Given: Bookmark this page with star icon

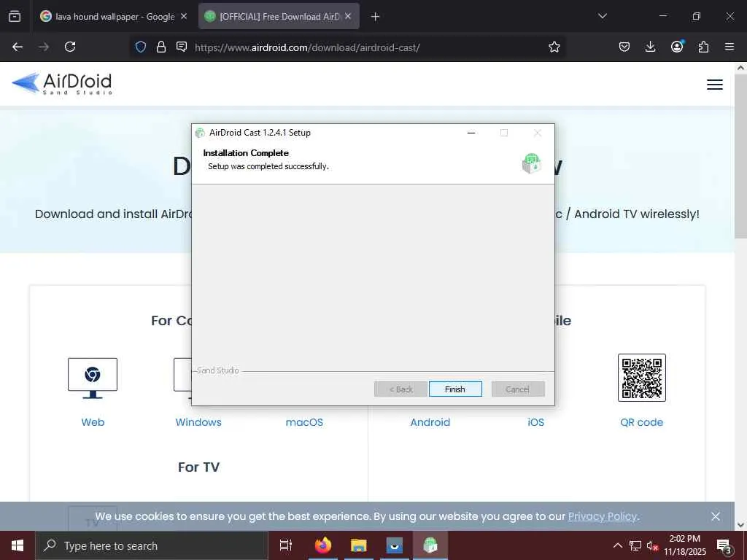Looking at the screenshot, I should point(554,47).
